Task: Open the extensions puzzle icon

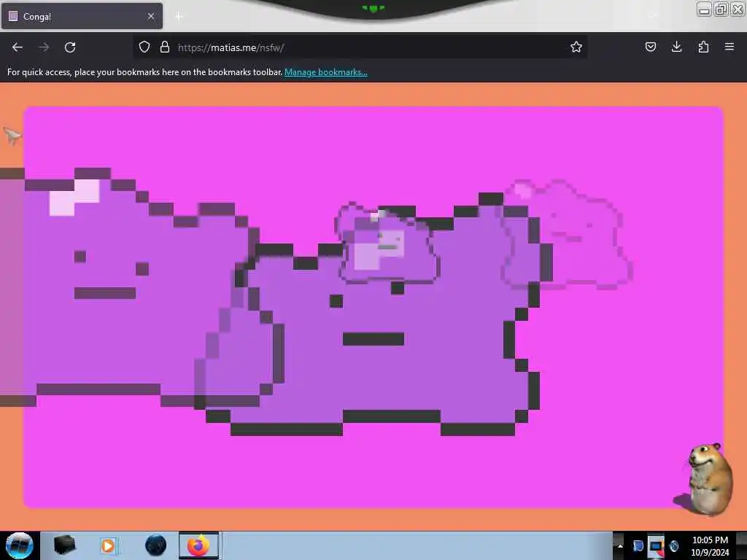Action: pos(703,47)
